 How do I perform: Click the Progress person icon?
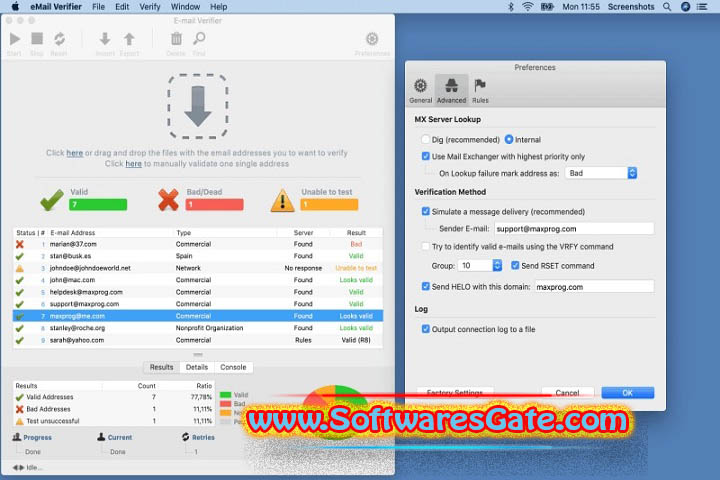(17, 437)
